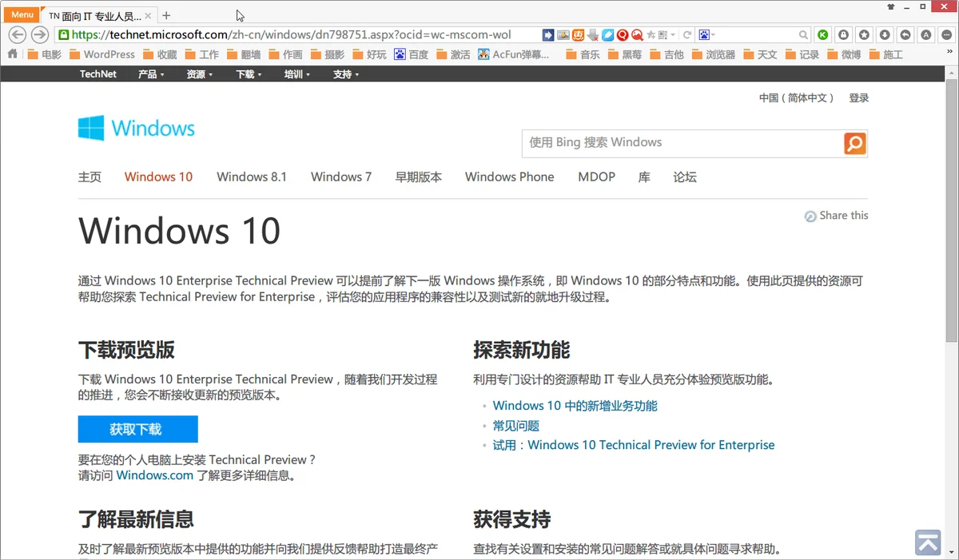This screenshot has width=959, height=560.
Task: Select the Windows 7 navigation tab
Action: tap(341, 177)
